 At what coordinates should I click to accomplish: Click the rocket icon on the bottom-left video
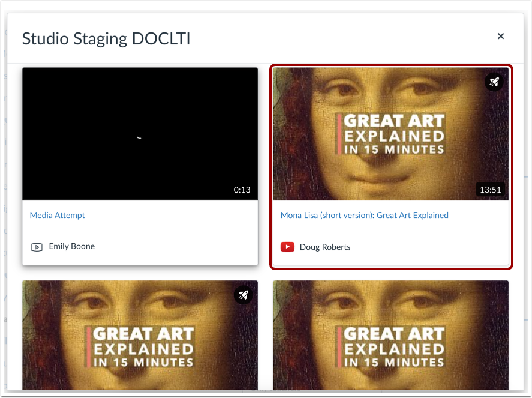point(243,295)
